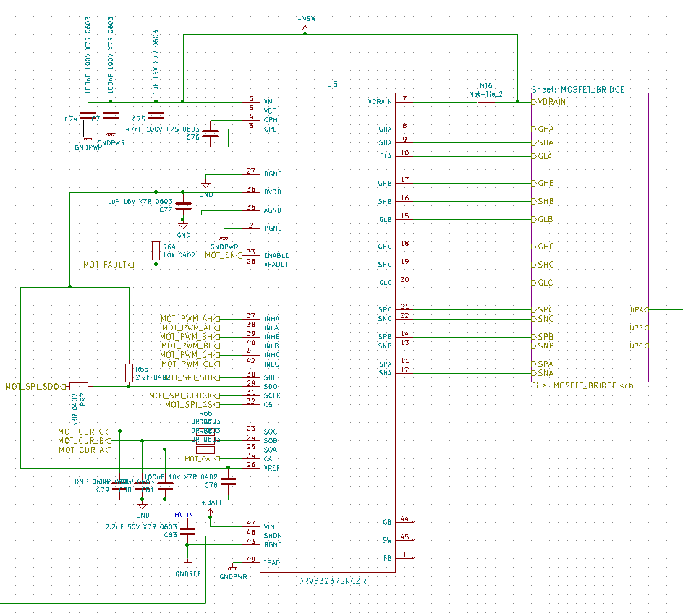Select capacitor C78 on VREF line
The width and height of the screenshot is (683, 616).
[228, 482]
